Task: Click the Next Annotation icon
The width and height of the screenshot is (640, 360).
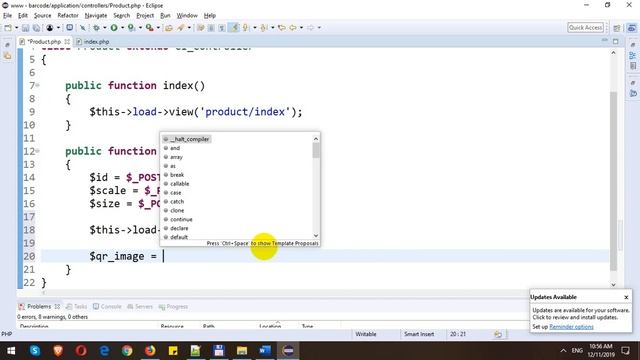Action: tap(246, 28)
